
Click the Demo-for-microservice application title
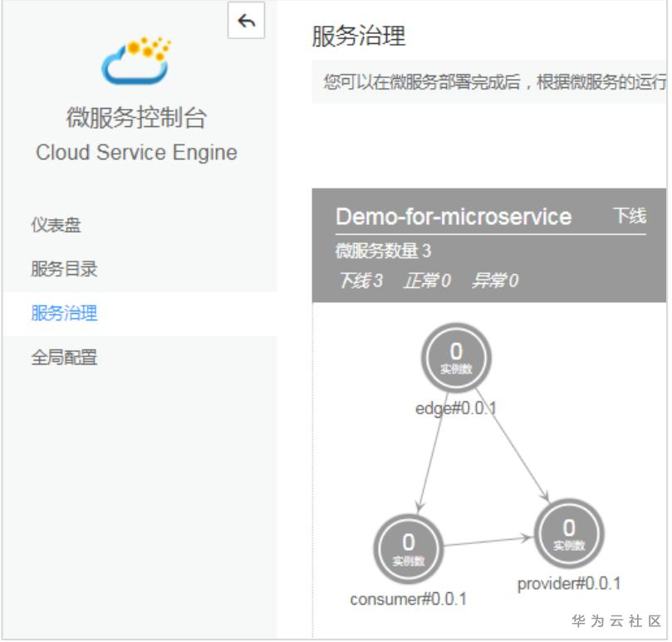coord(454,218)
